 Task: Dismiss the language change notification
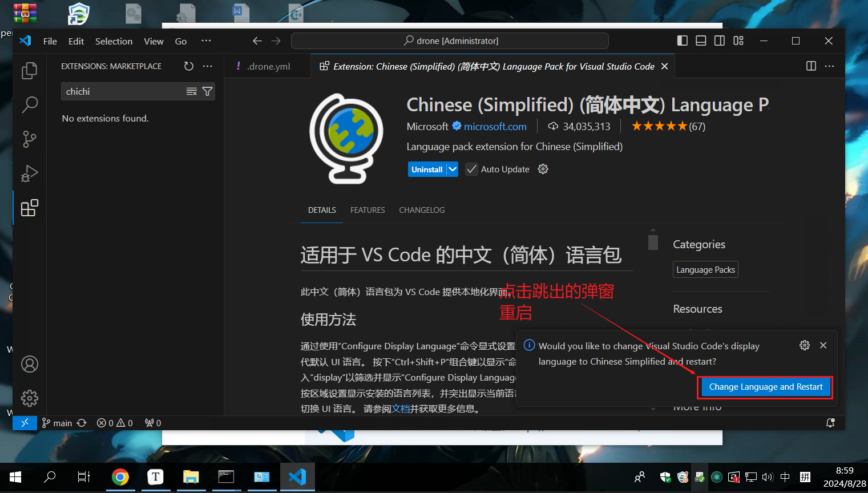point(823,345)
